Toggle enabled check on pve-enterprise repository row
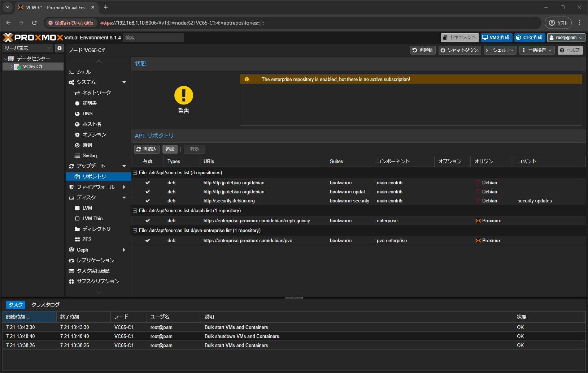The height and width of the screenshot is (373, 588). point(148,241)
